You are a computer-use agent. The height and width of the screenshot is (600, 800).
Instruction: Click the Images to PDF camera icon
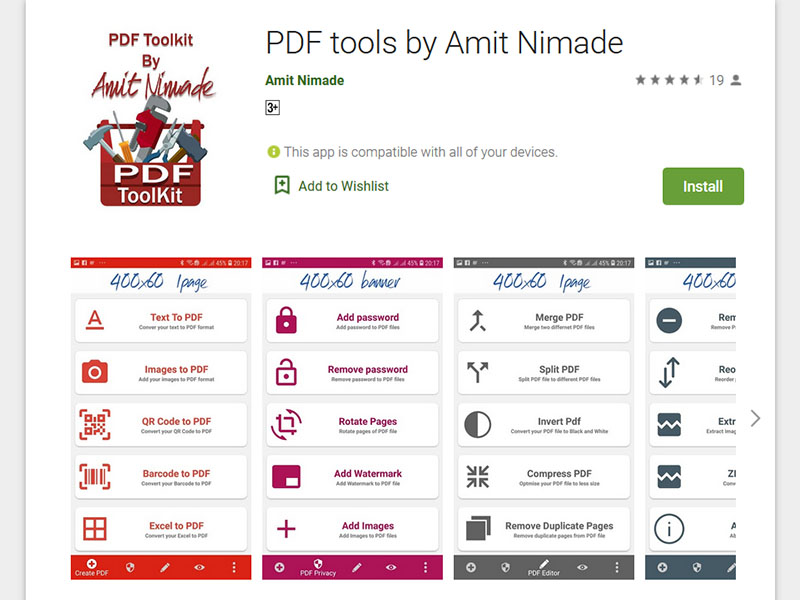pyautogui.click(x=95, y=372)
